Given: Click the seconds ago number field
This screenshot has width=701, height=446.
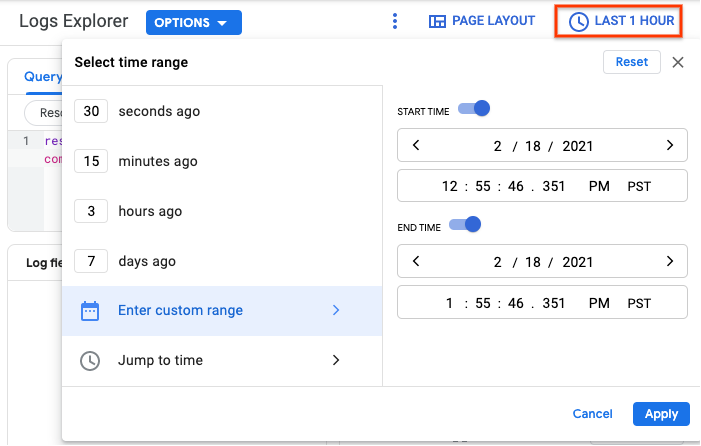Looking at the screenshot, I should pyautogui.click(x=91, y=112).
